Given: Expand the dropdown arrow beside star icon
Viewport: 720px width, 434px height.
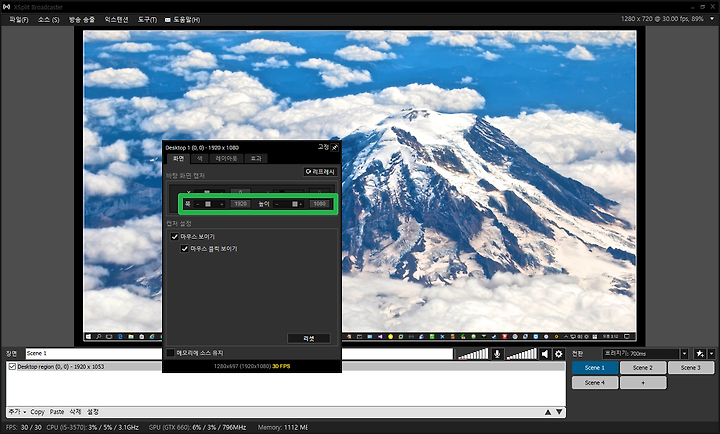Looking at the screenshot, I should click(x=711, y=354).
